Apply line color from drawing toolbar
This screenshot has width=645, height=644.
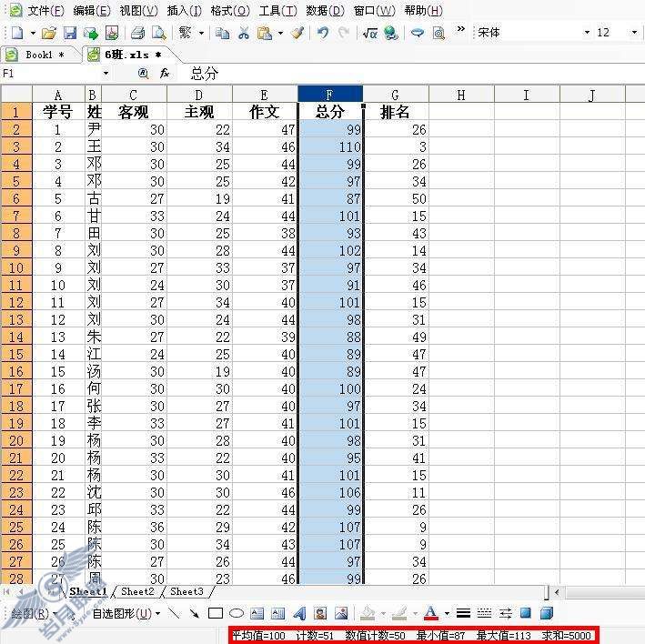tap(400, 614)
